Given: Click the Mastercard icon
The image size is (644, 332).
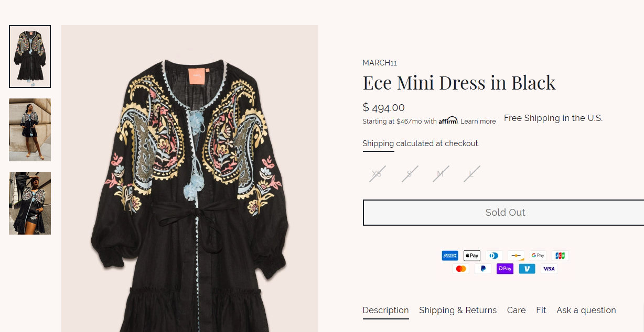Looking at the screenshot, I should [461, 269].
